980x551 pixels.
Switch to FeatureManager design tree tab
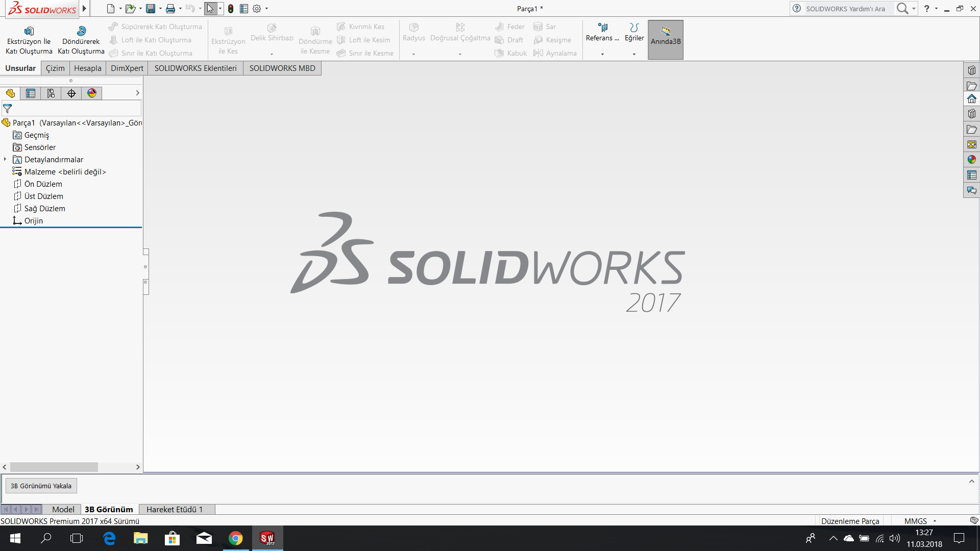10,93
